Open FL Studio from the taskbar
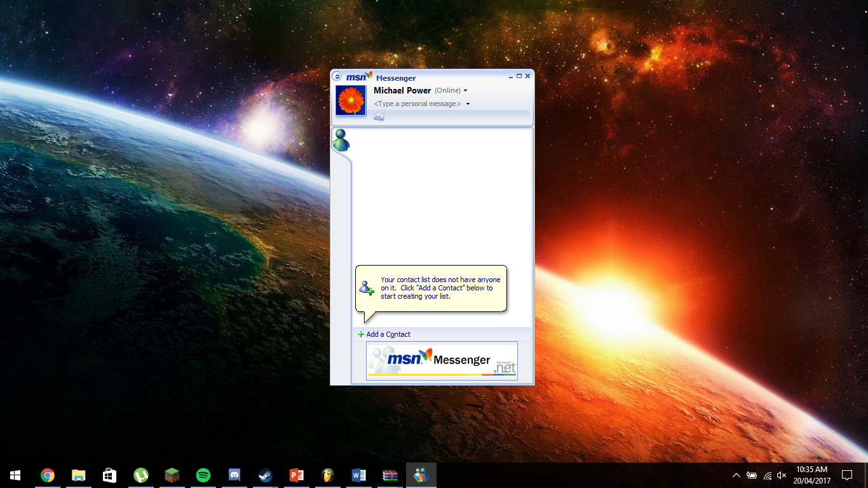Screen dimensions: 868x488 [328, 475]
